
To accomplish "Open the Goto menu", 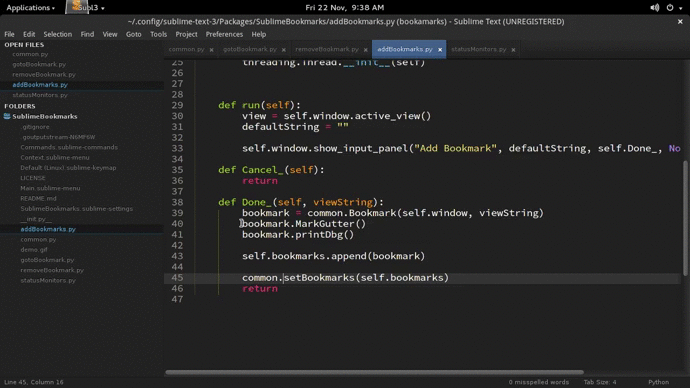I will pyautogui.click(x=133, y=34).
